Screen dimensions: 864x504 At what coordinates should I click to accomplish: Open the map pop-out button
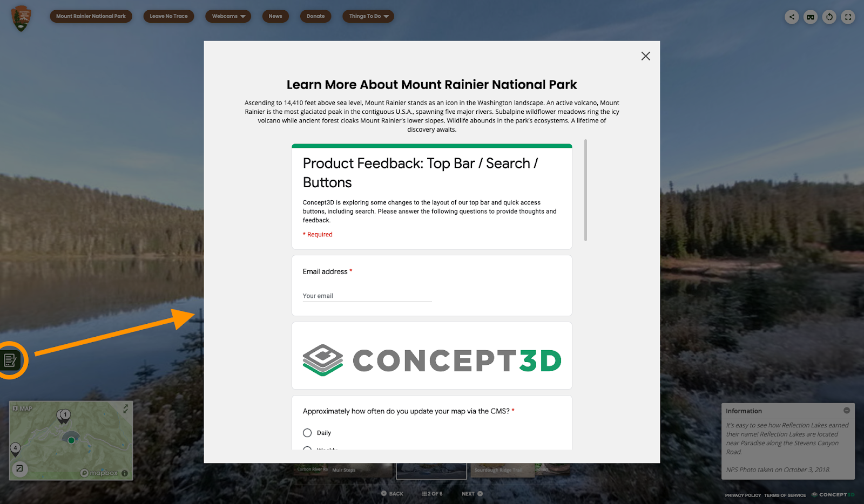[19, 468]
